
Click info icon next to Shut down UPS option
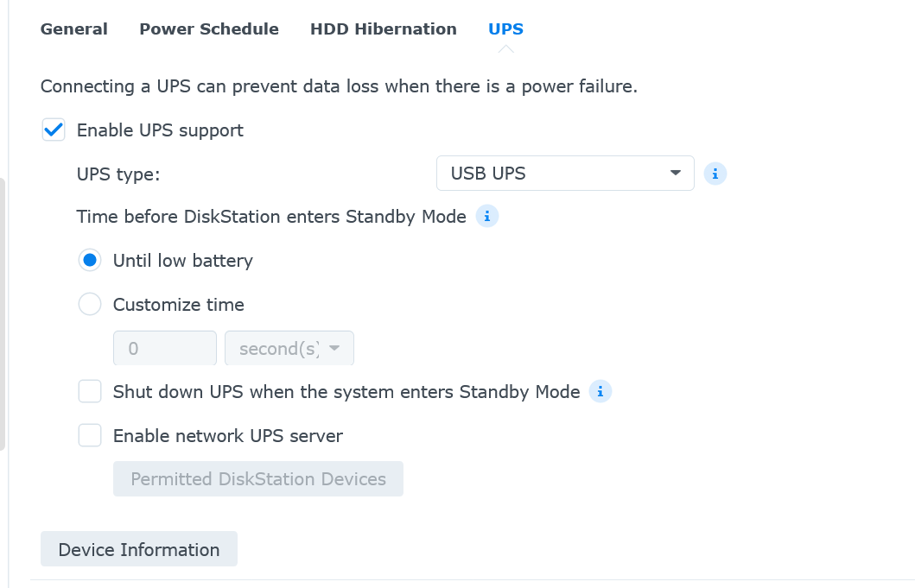pos(600,392)
